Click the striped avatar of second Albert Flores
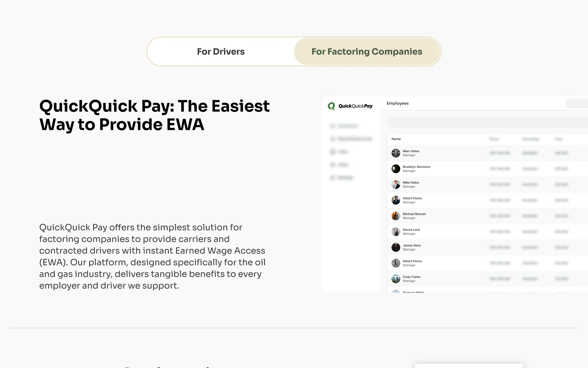This screenshot has height=368, width=588. pos(396,263)
